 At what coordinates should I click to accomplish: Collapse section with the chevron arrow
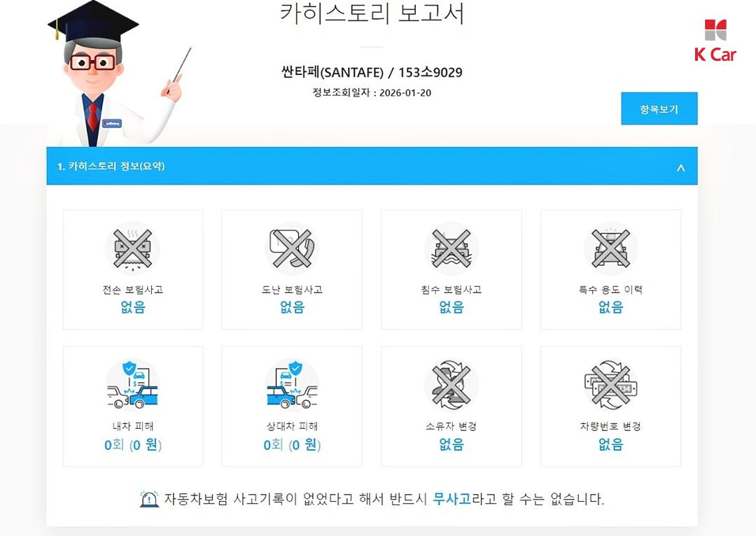point(681,168)
